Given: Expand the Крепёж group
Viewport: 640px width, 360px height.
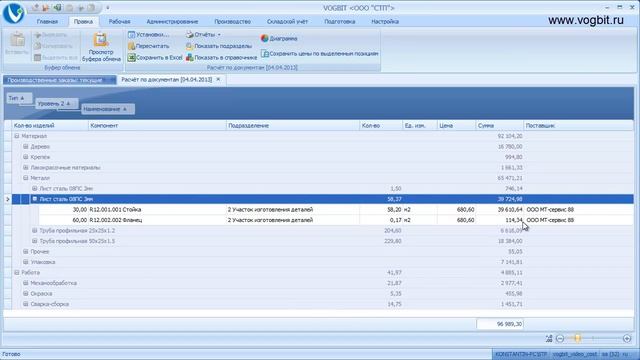Looking at the screenshot, I should pos(26,157).
